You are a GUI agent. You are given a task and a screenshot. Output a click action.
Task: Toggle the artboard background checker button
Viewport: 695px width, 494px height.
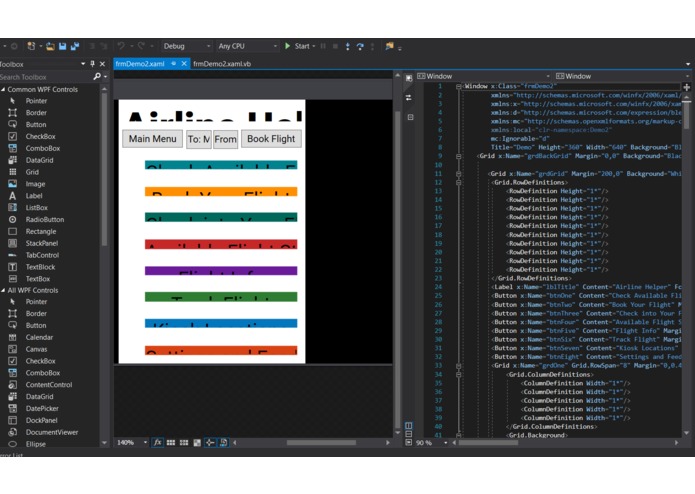pos(197,442)
